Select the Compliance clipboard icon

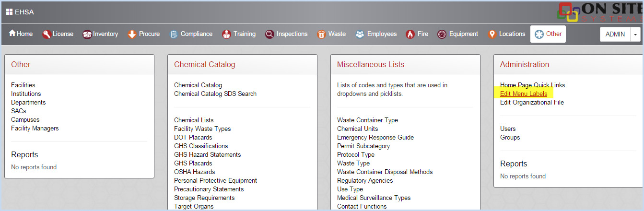(x=174, y=34)
